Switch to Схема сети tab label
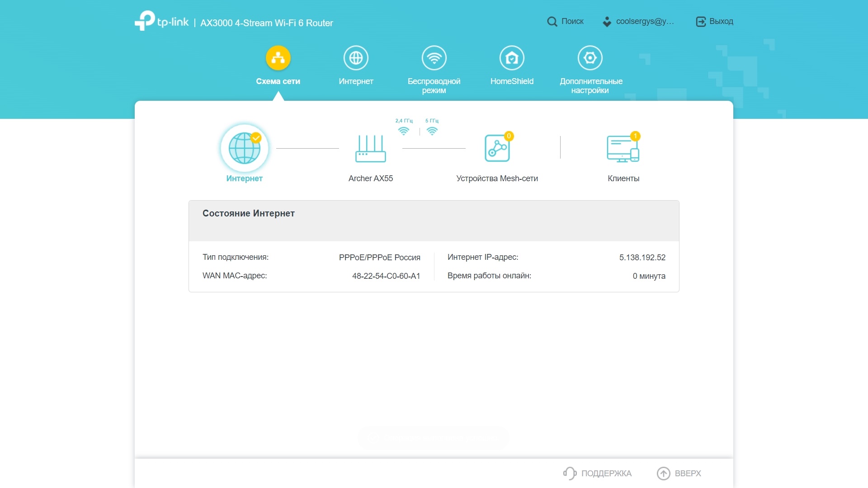This screenshot has width=868, height=488. click(x=278, y=81)
